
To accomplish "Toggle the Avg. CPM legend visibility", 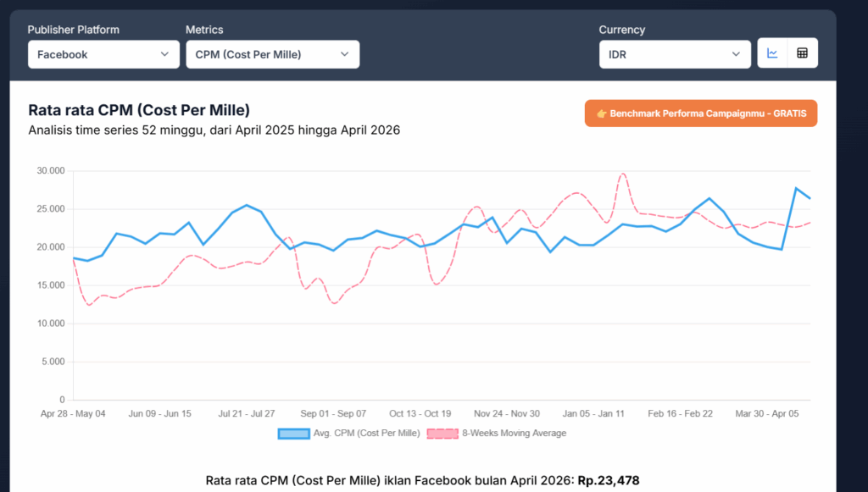I will (355, 433).
